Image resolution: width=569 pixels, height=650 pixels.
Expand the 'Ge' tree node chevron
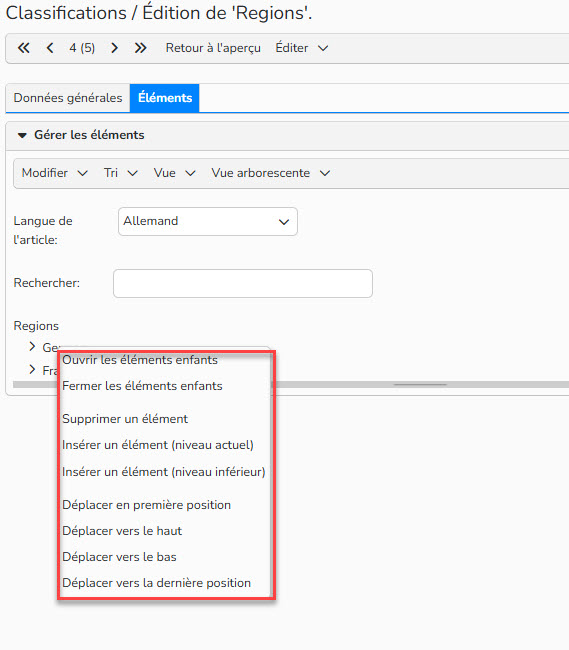click(32, 347)
